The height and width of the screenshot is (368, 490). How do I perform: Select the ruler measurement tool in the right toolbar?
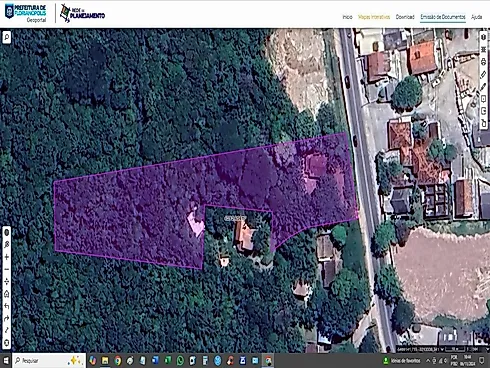click(x=484, y=74)
